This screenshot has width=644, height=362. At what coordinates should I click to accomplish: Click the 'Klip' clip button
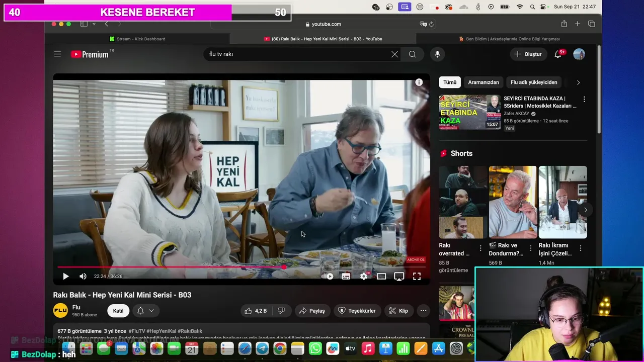[x=399, y=311]
